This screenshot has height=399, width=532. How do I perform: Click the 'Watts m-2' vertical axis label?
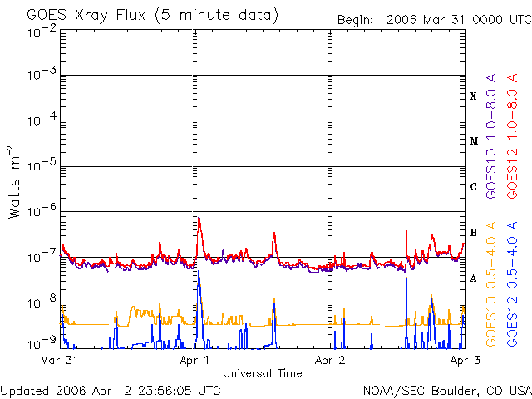16,181
